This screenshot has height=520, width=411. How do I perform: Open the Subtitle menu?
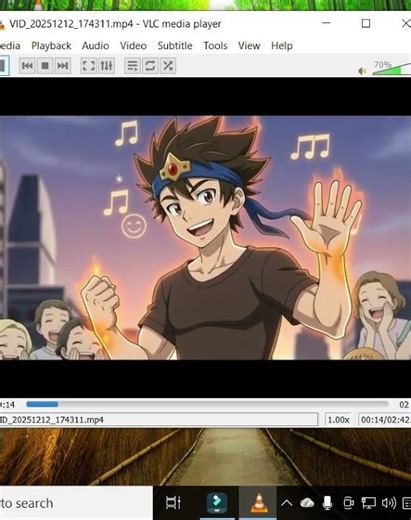(175, 46)
